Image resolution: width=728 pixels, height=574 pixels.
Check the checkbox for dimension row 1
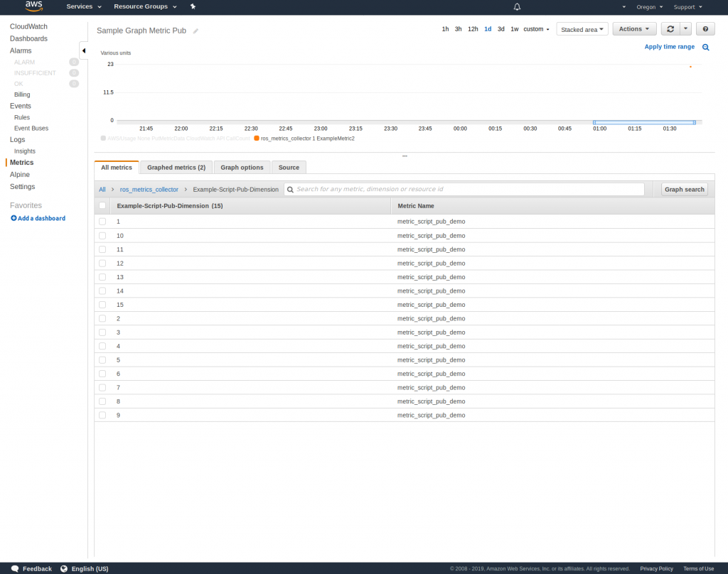point(102,221)
